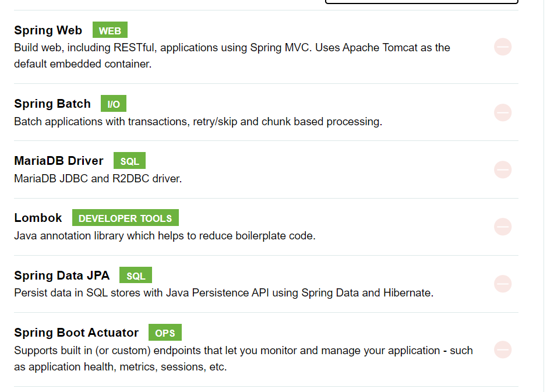Screen dimensions: 547x392
Task: Click the I/O tag badge
Action: [x=114, y=104]
